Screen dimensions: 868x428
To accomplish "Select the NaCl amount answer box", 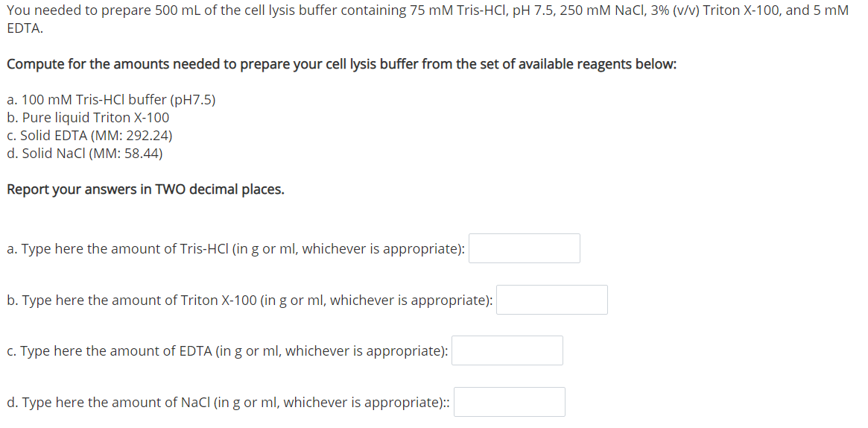I will [x=510, y=401].
